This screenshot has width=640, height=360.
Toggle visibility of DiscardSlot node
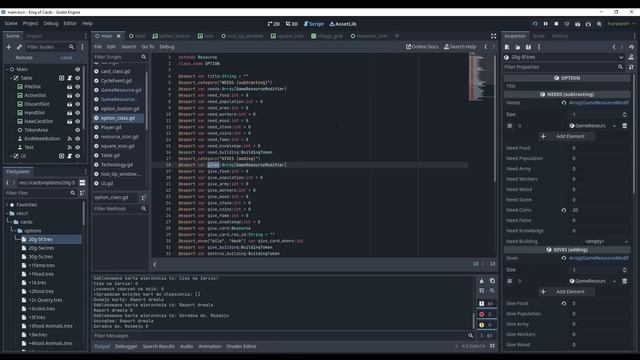(x=77, y=104)
